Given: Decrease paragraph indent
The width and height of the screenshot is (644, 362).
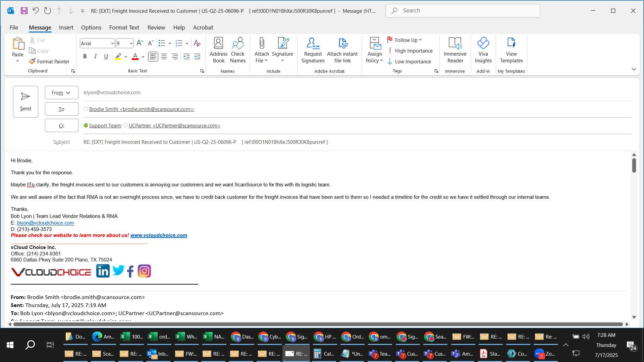Looking at the screenshot, I should (186, 57).
